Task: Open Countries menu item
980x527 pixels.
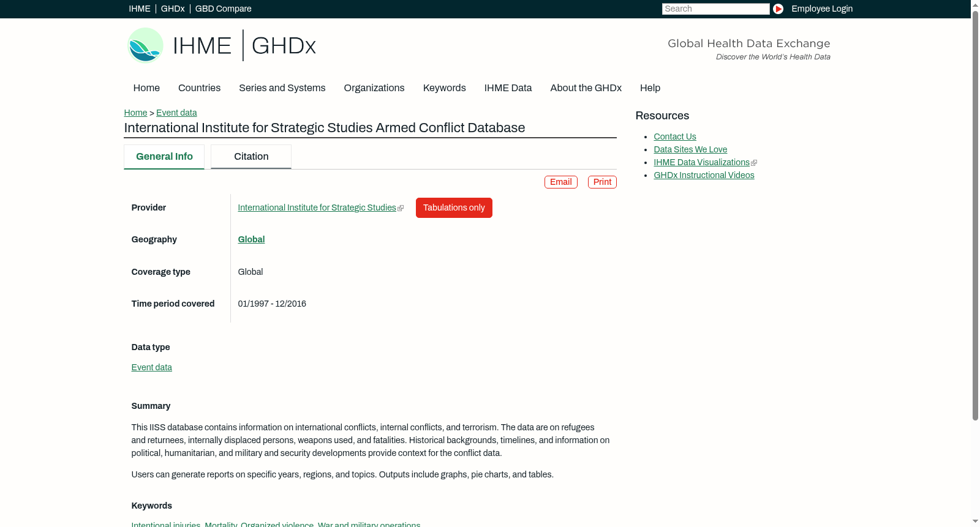Action: [x=199, y=88]
